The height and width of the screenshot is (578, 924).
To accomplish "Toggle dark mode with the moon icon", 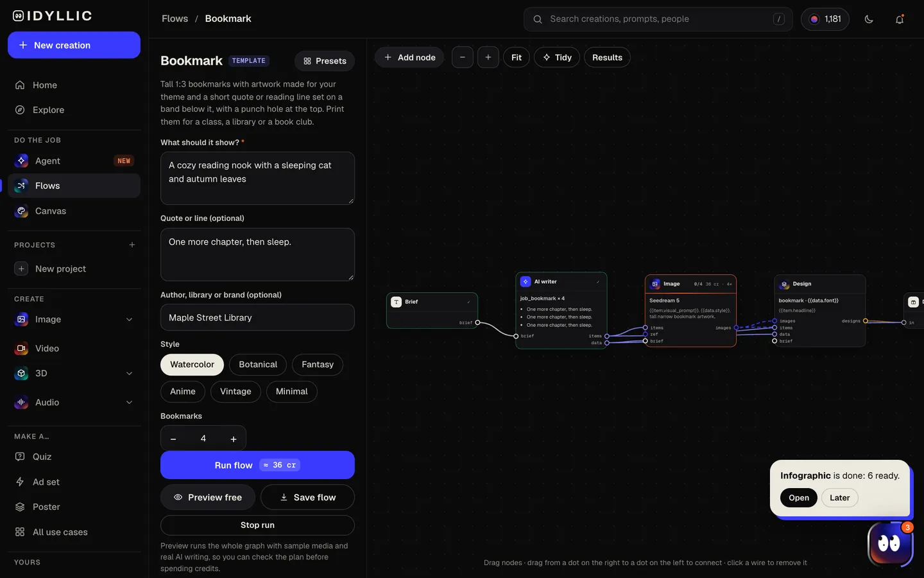I will point(869,19).
